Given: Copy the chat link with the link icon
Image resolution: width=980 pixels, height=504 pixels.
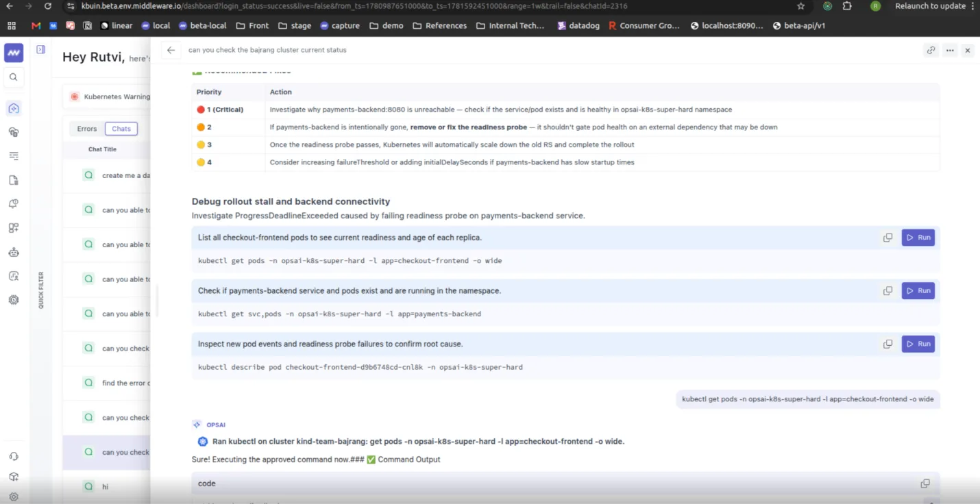Looking at the screenshot, I should [931, 50].
